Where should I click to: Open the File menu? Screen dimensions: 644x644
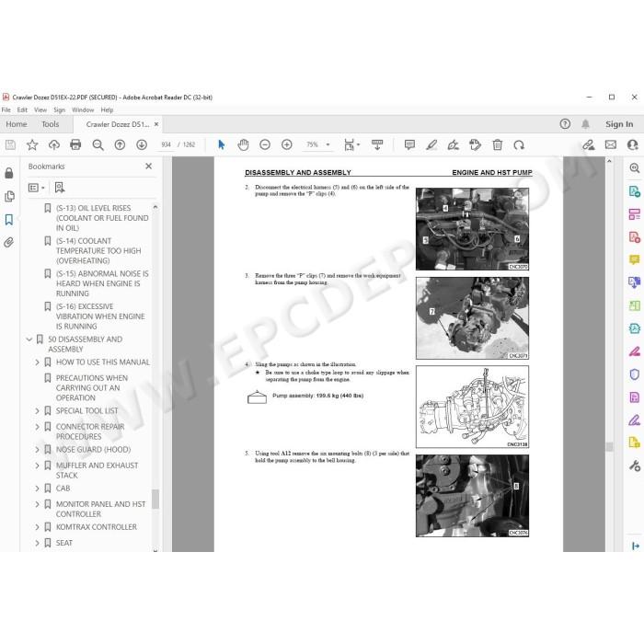pyautogui.click(x=6, y=110)
